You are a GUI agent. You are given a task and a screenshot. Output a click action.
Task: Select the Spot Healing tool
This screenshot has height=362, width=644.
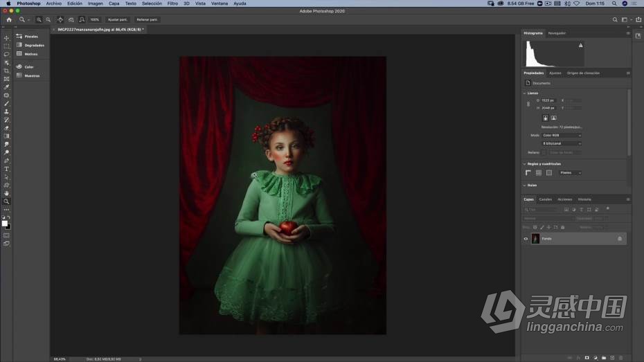point(6,96)
